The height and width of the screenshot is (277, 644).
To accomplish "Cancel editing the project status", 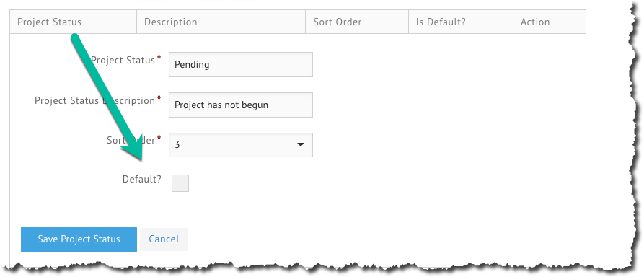I will 164,239.
